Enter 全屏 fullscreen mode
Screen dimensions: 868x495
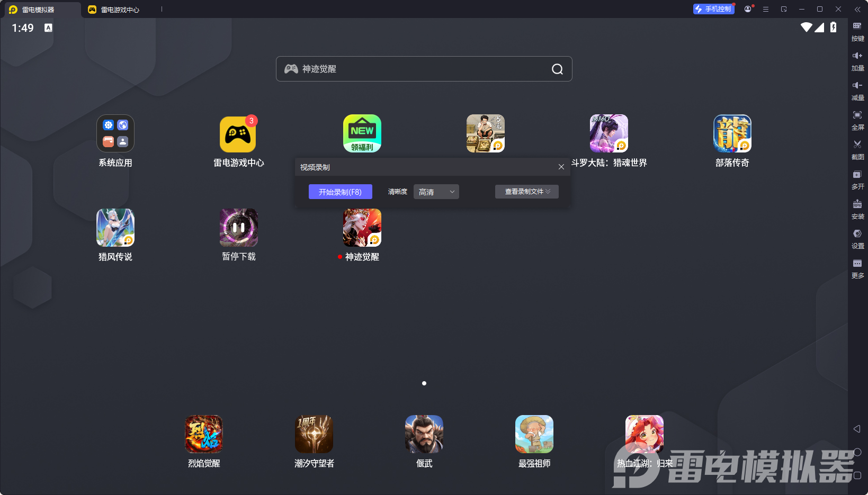(857, 121)
